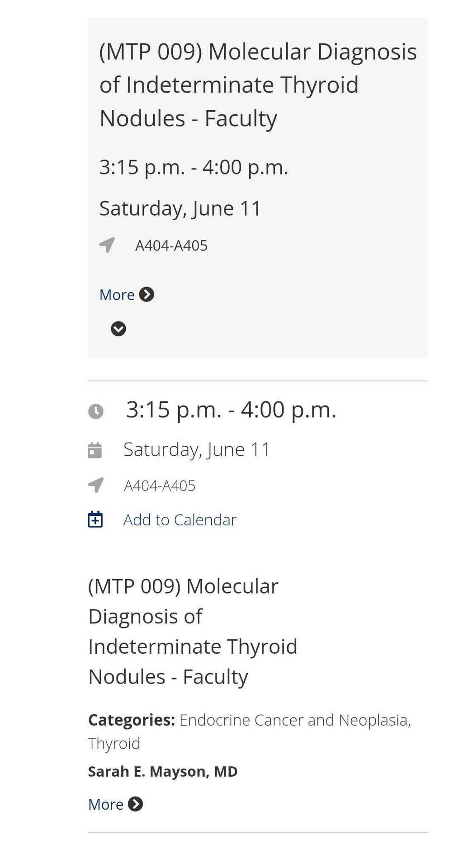
Task: Click the MTP 009 title above Categories
Action: 193,631
